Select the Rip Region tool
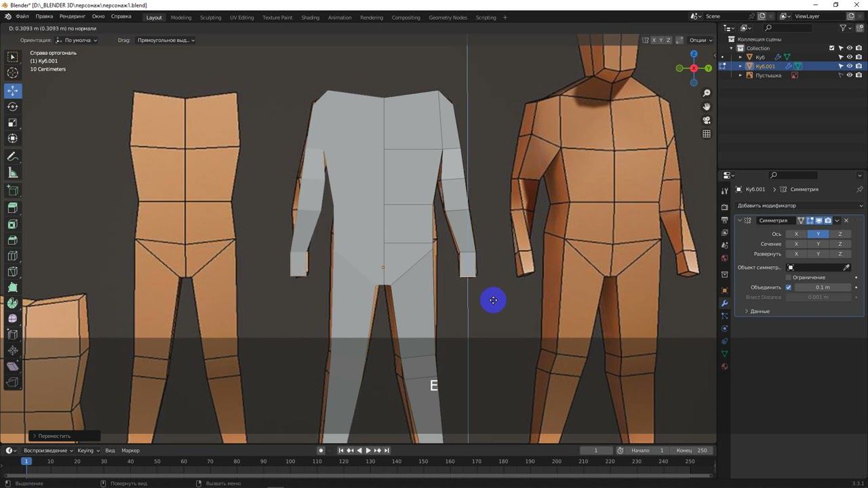The image size is (868, 488). [13, 383]
